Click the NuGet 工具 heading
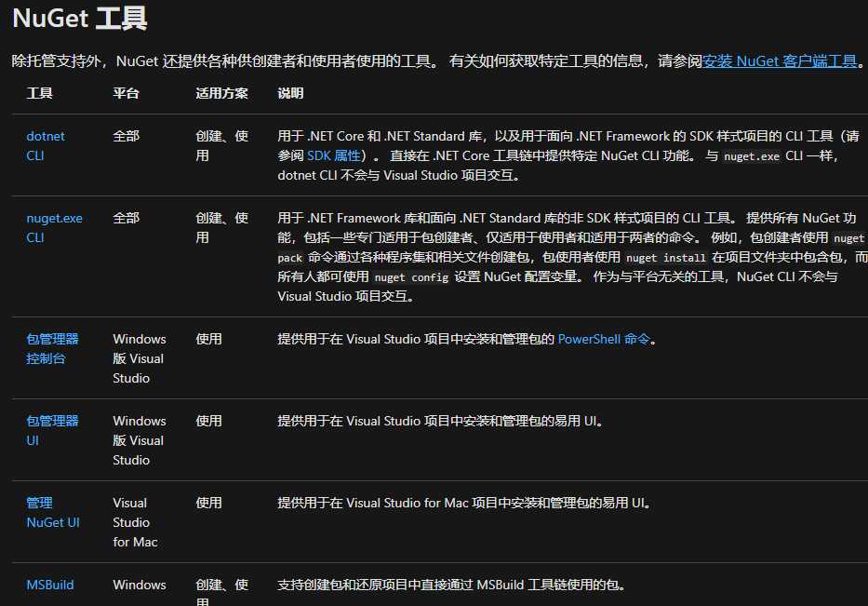 [80, 19]
